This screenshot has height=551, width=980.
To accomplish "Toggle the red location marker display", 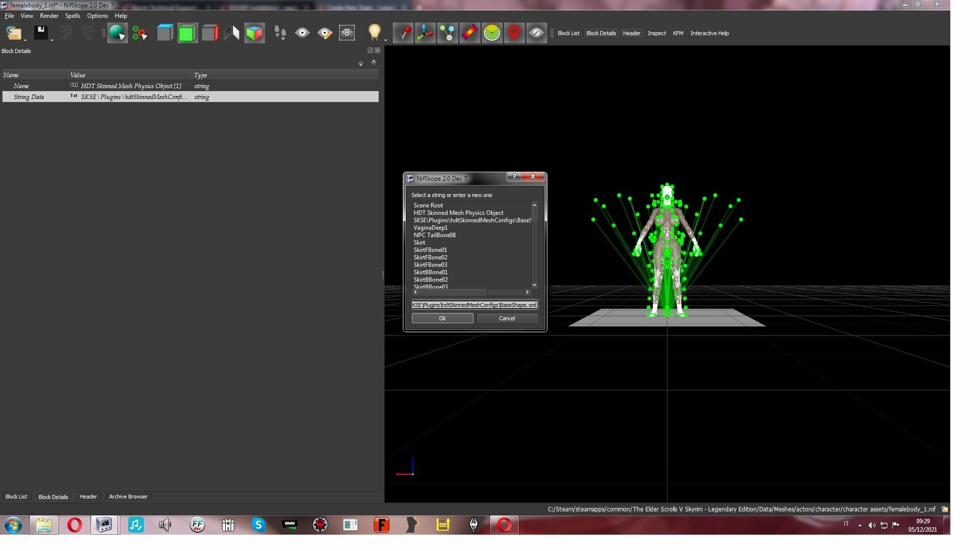I will (x=514, y=33).
